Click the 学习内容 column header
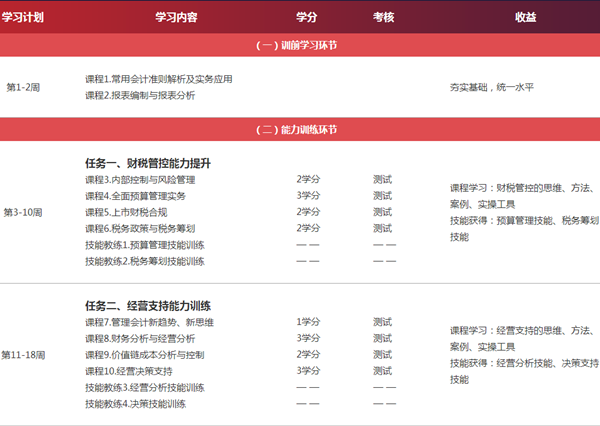The height and width of the screenshot is (426, 600). [x=176, y=17]
